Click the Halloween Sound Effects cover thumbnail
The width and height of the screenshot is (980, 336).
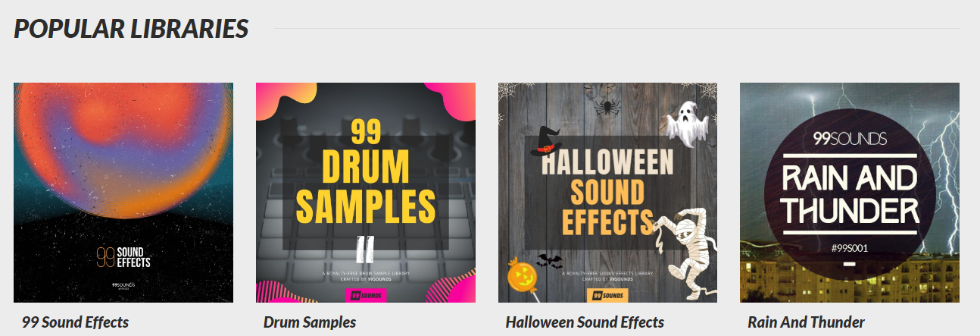coord(607,193)
